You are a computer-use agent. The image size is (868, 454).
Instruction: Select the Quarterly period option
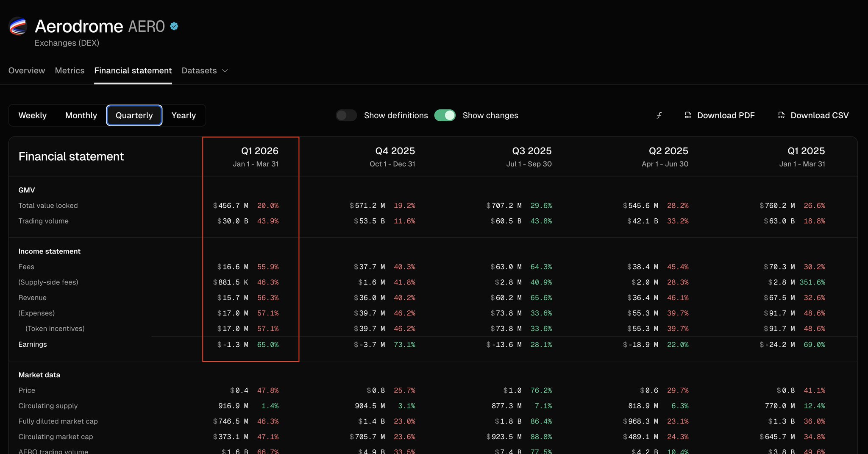(x=134, y=115)
